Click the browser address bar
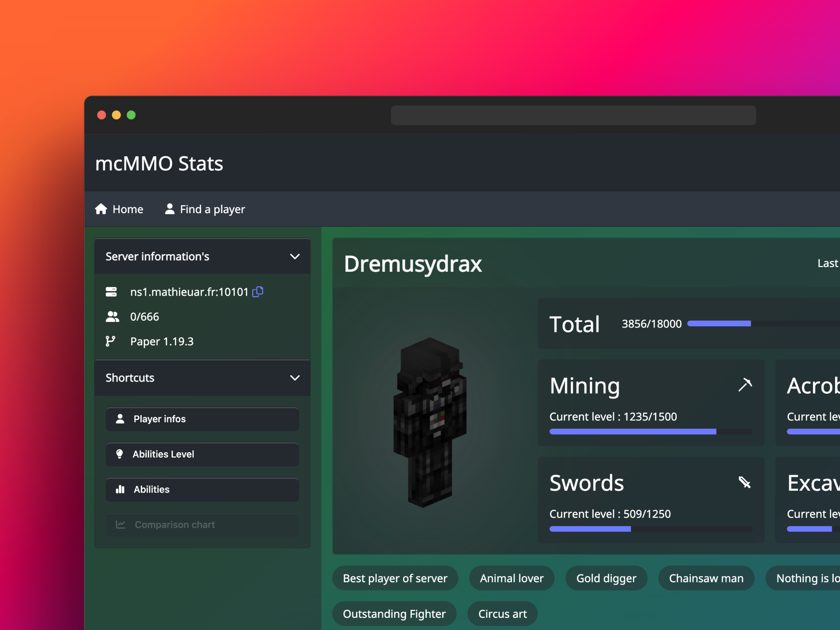840x630 pixels. point(573,115)
